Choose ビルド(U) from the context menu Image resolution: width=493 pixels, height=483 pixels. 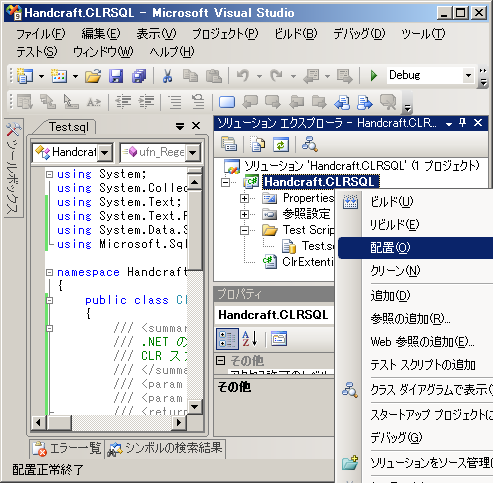[415, 202]
